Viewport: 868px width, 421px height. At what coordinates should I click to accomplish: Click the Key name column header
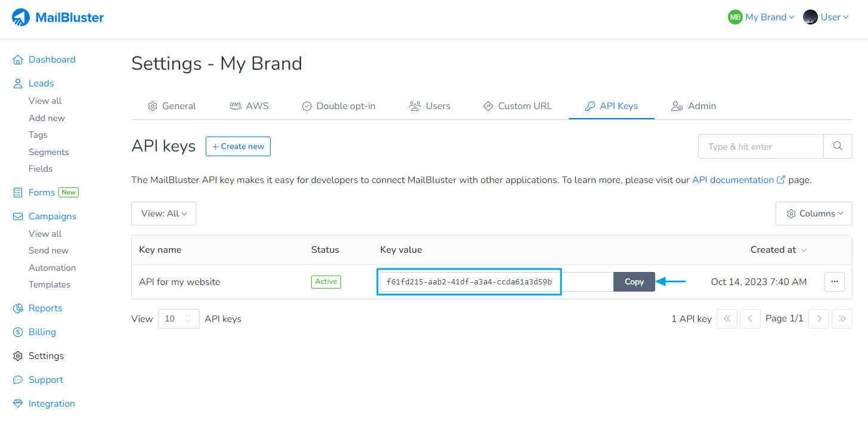click(x=160, y=250)
